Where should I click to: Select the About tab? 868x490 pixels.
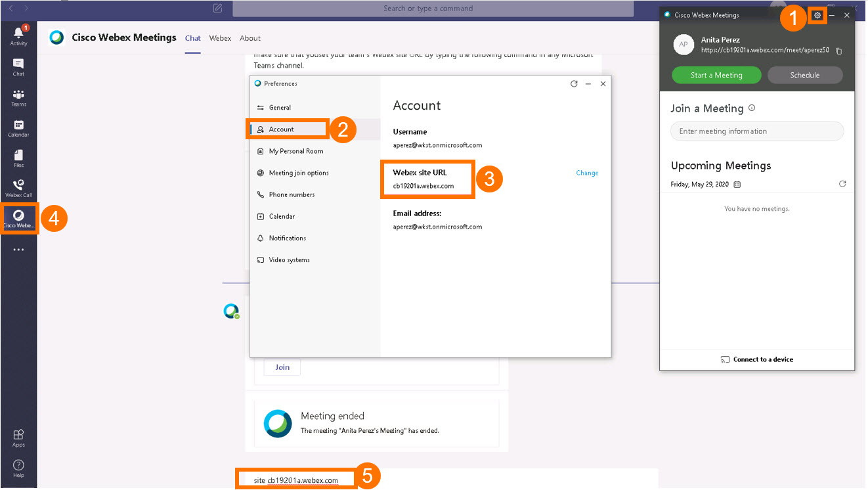(x=250, y=38)
